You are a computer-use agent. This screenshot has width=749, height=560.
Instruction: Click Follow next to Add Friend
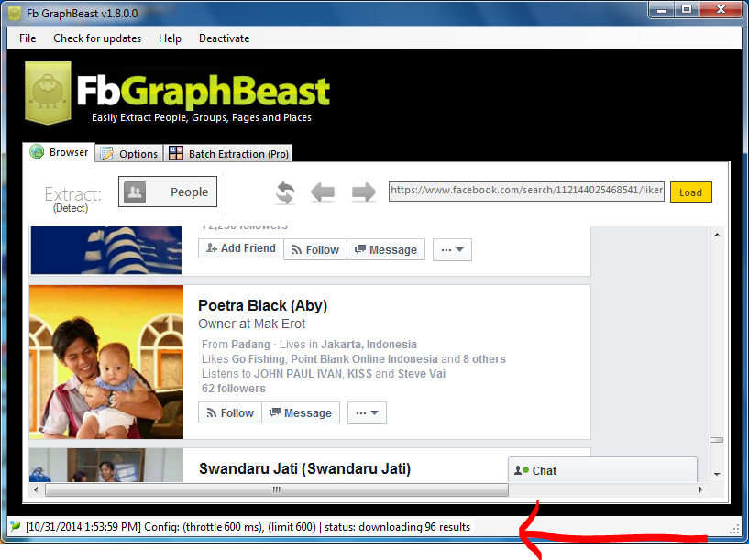pos(315,249)
